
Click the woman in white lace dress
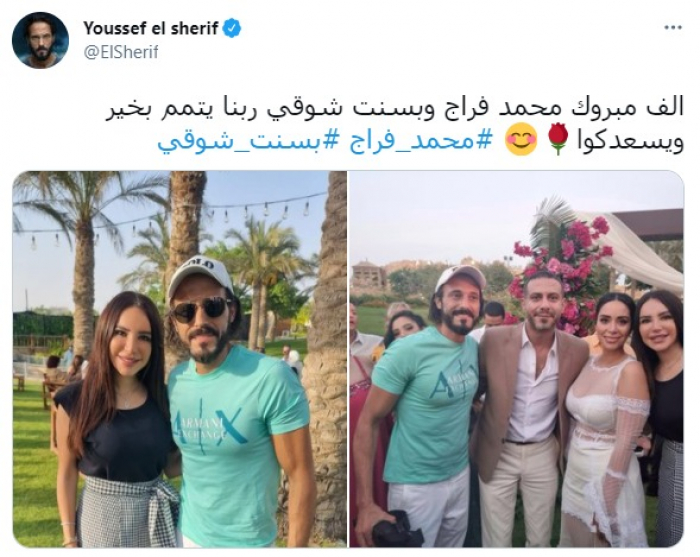603,420
